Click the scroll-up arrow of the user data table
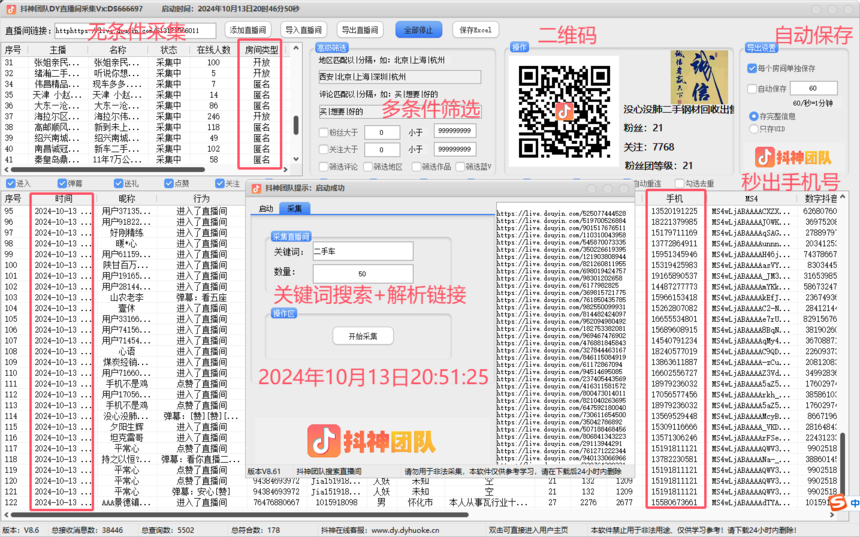The width and height of the screenshot is (860, 537). click(x=842, y=197)
